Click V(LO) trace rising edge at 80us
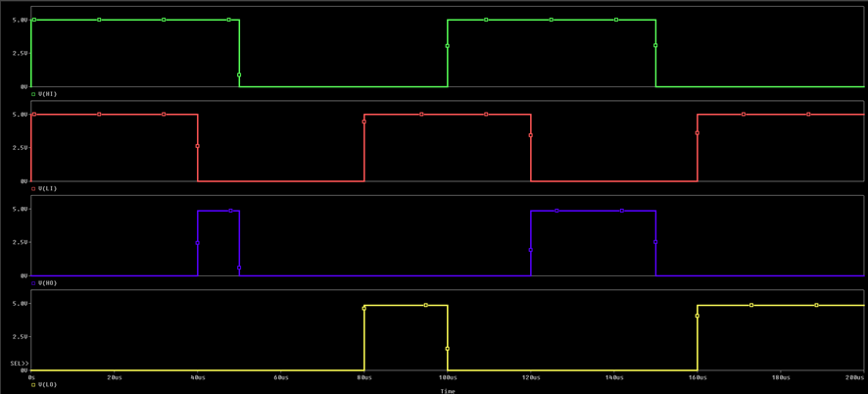 coord(364,338)
